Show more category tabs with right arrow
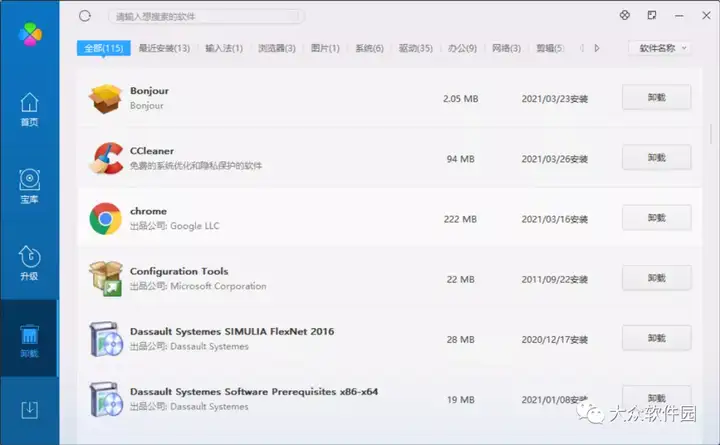 (x=596, y=48)
